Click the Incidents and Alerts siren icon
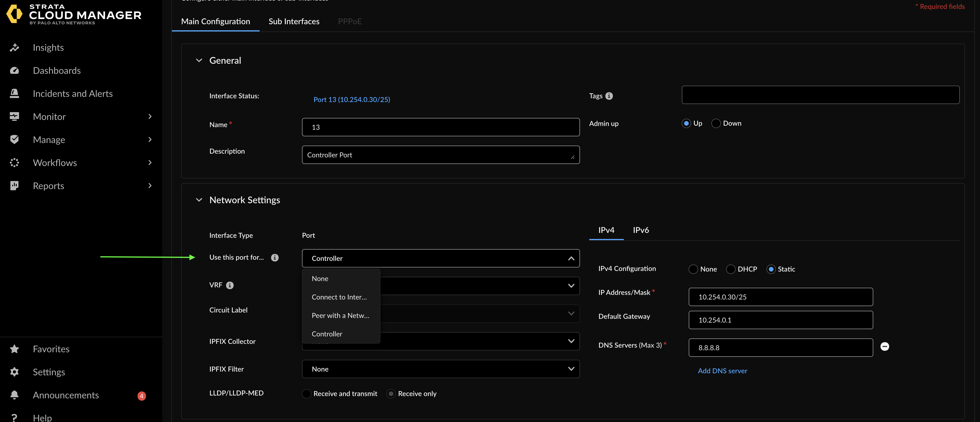The image size is (980, 422). tap(14, 93)
